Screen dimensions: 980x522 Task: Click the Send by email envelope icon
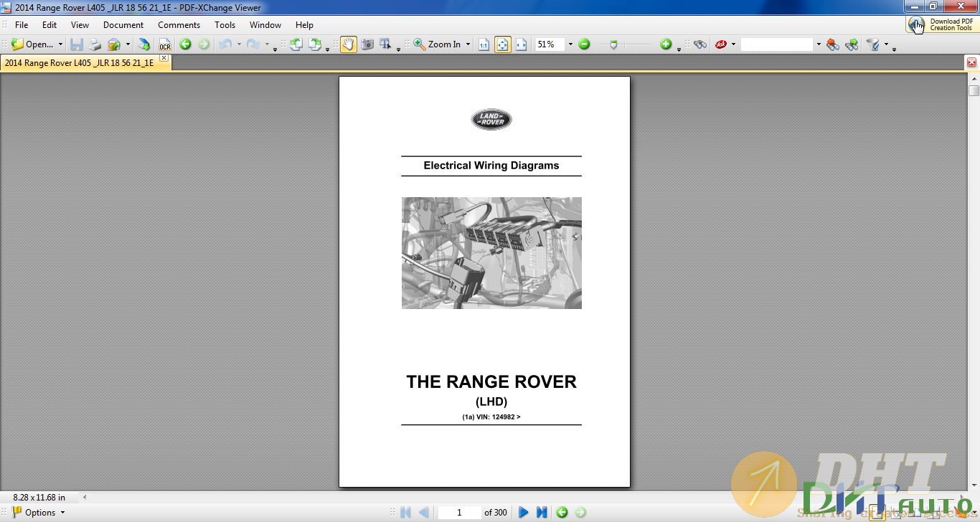coord(114,44)
